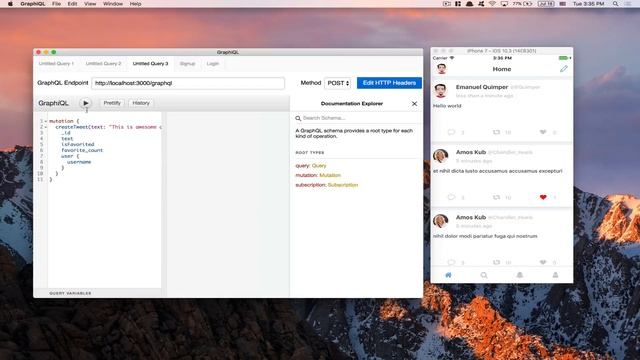
Task: Expand the Query Variables section
Action: point(70,293)
